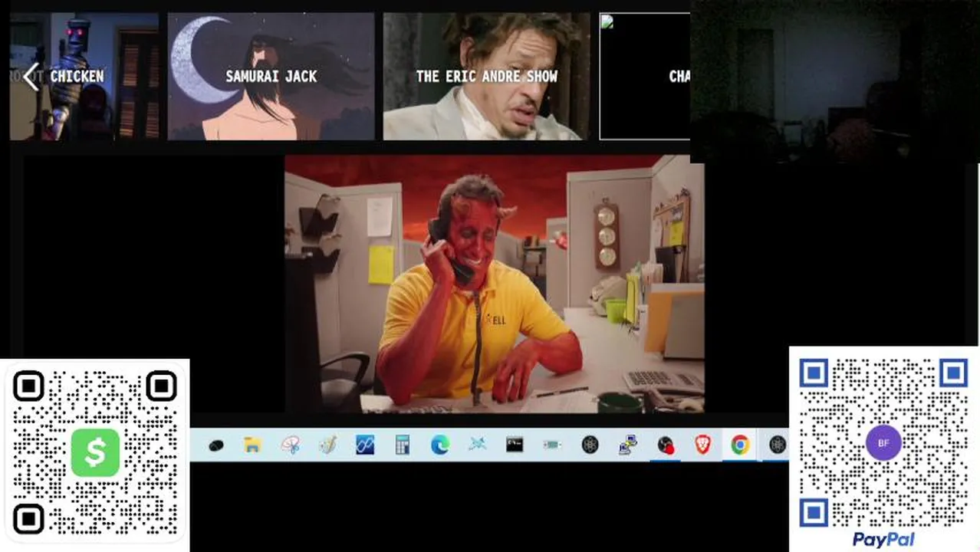This screenshot has height=552, width=980.
Task: Open Command Prompt from the taskbar
Action: 515,445
